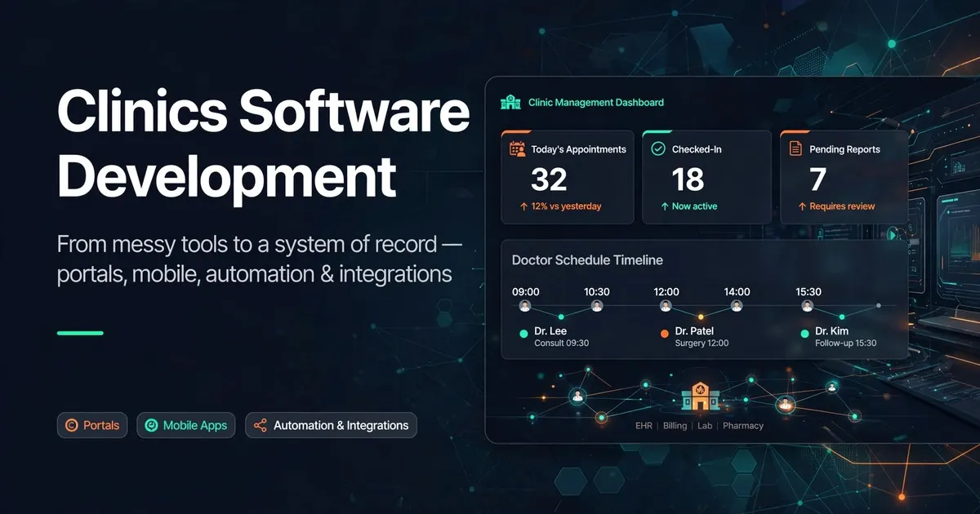This screenshot has height=514, width=980.
Task: Click the hospital icon above the EHR label
Action: (699, 397)
